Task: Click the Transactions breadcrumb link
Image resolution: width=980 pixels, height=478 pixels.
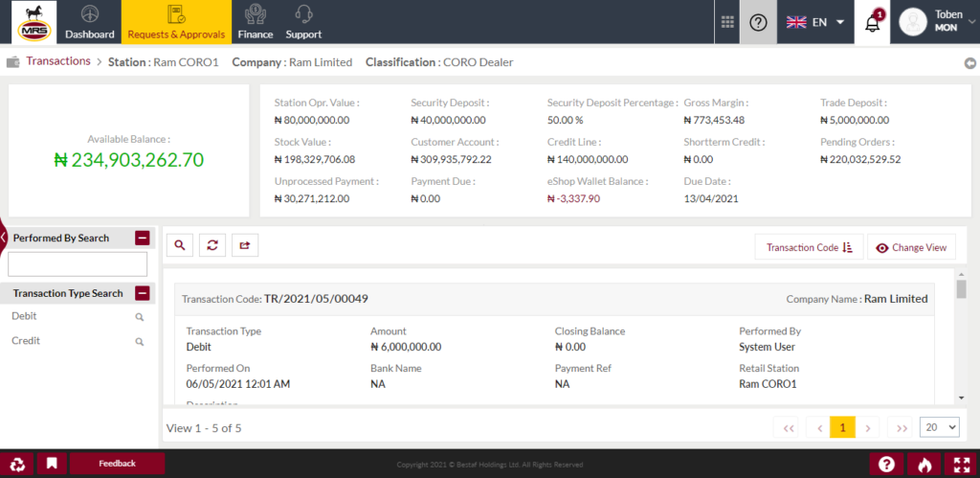Action: pos(58,61)
